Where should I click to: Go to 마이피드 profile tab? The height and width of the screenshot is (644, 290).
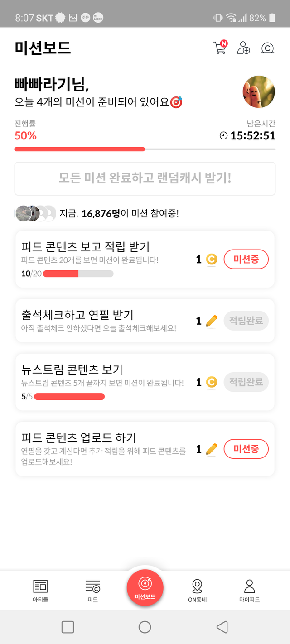click(249, 590)
